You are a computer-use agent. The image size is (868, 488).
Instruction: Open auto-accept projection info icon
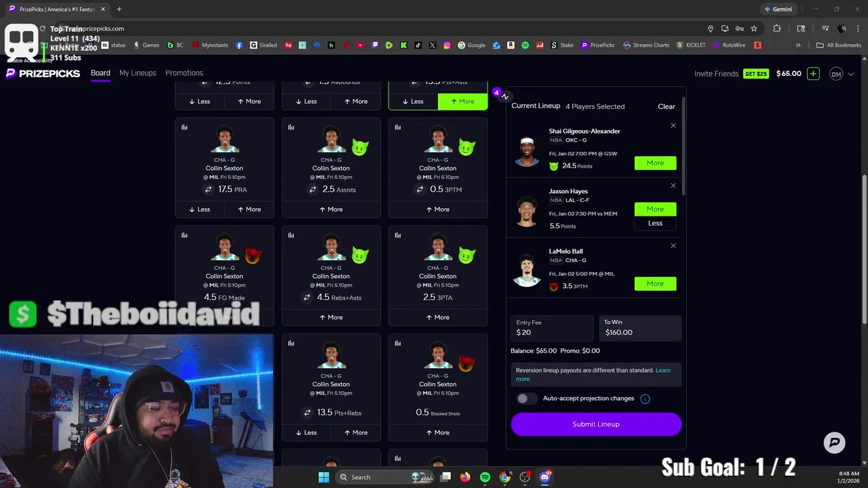click(645, 399)
